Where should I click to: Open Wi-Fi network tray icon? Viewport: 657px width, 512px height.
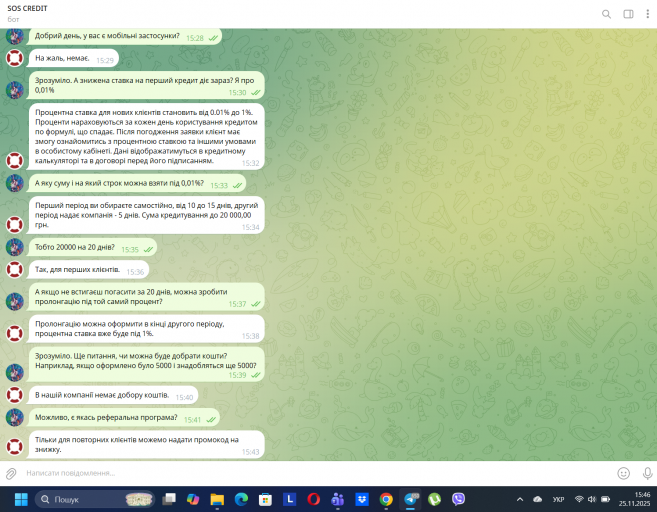click(579, 499)
